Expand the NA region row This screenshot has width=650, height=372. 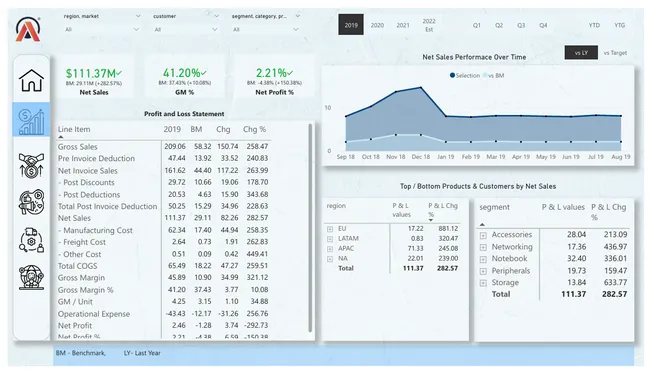tap(330, 259)
